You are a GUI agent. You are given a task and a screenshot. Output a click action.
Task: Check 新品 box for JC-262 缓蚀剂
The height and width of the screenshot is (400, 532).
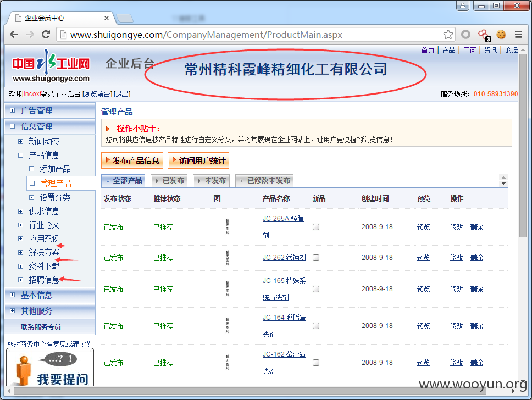[x=316, y=258]
